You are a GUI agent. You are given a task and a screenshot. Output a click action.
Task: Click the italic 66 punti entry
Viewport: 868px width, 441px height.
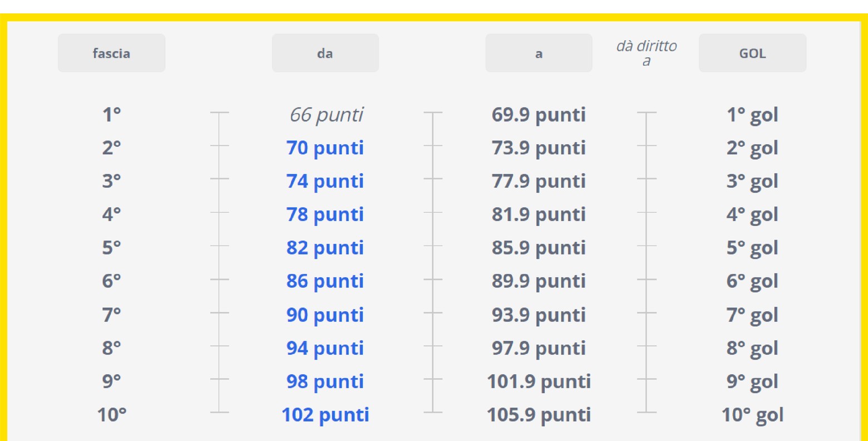point(326,115)
